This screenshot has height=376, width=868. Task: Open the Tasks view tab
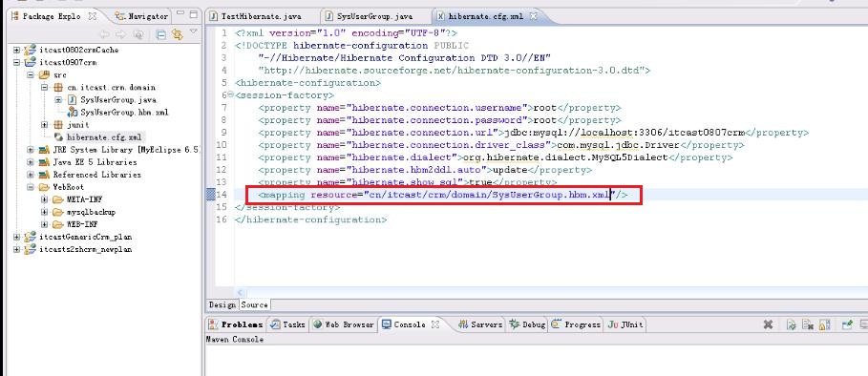pyautogui.click(x=287, y=324)
